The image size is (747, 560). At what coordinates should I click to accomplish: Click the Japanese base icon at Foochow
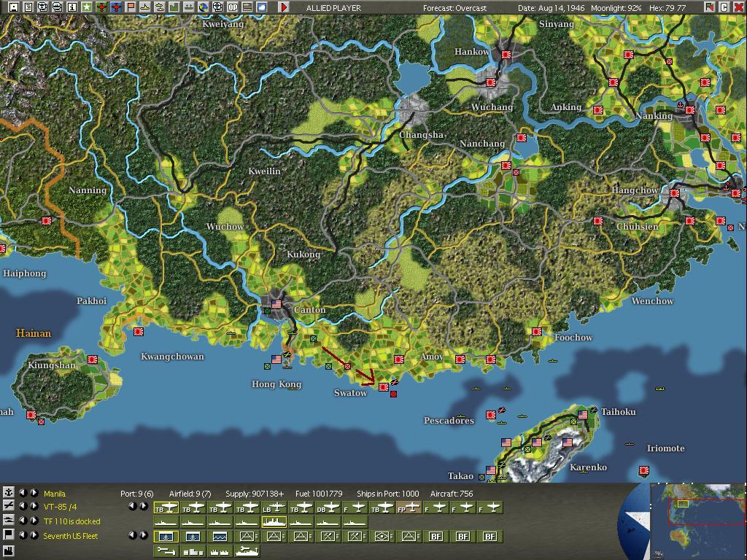point(536,332)
